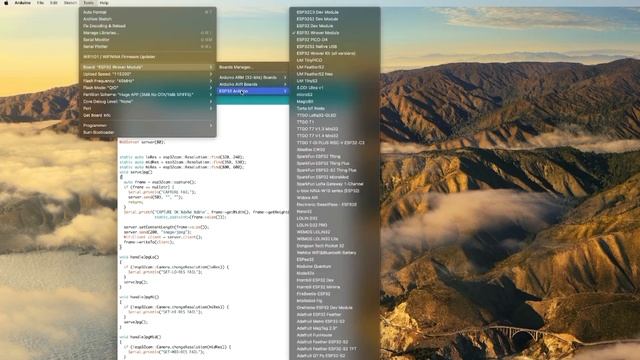Select UM TinyPICO board
This screenshot has width=640, height=360.
coord(335,60)
